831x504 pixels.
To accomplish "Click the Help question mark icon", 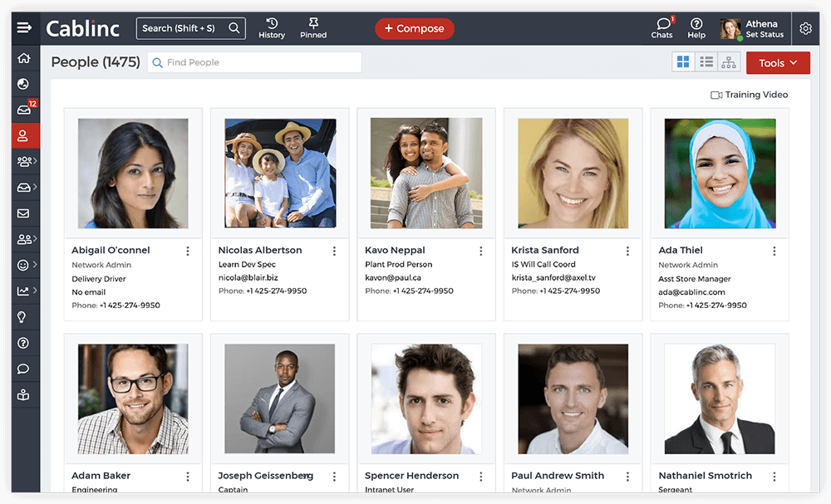I will coord(696,27).
